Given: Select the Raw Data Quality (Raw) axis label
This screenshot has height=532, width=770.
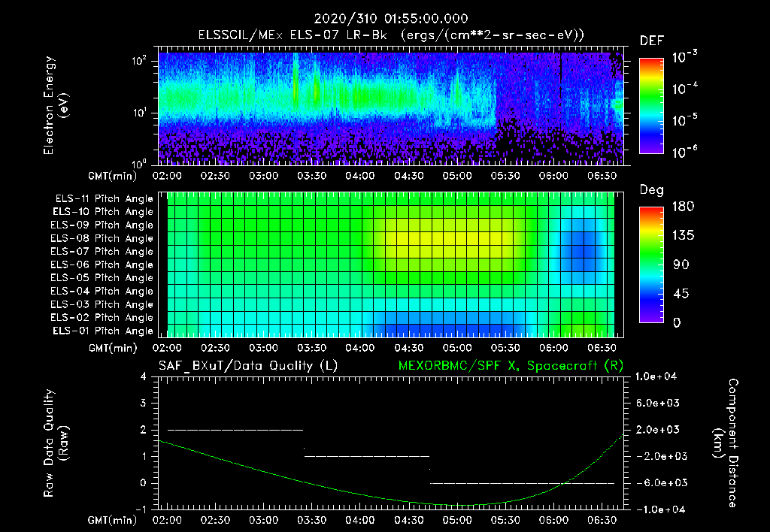Looking at the screenshot, I should point(56,443).
